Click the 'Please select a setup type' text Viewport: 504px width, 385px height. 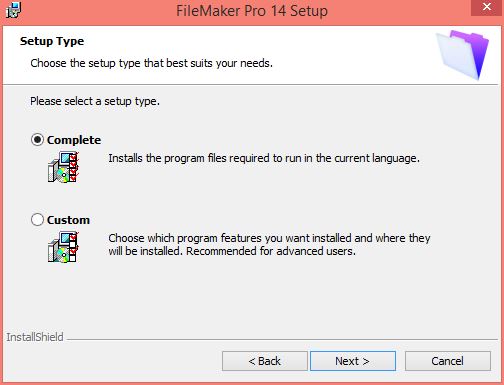pyautogui.click(x=95, y=101)
